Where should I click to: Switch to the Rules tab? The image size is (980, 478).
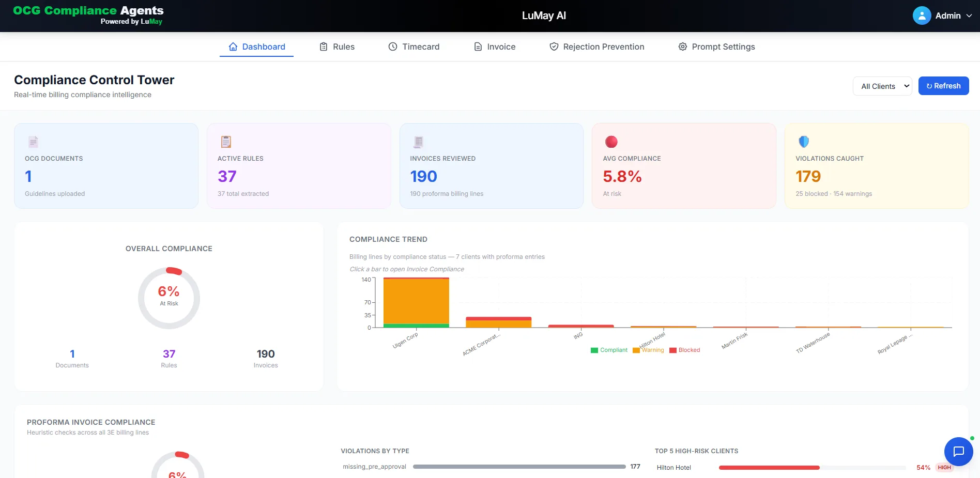pos(337,47)
